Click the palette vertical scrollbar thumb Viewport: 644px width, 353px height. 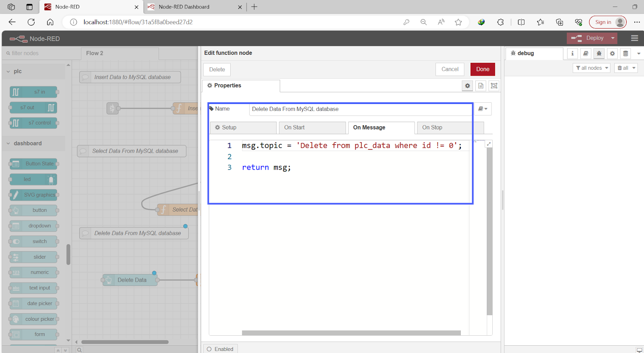pyautogui.click(x=68, y=254)
